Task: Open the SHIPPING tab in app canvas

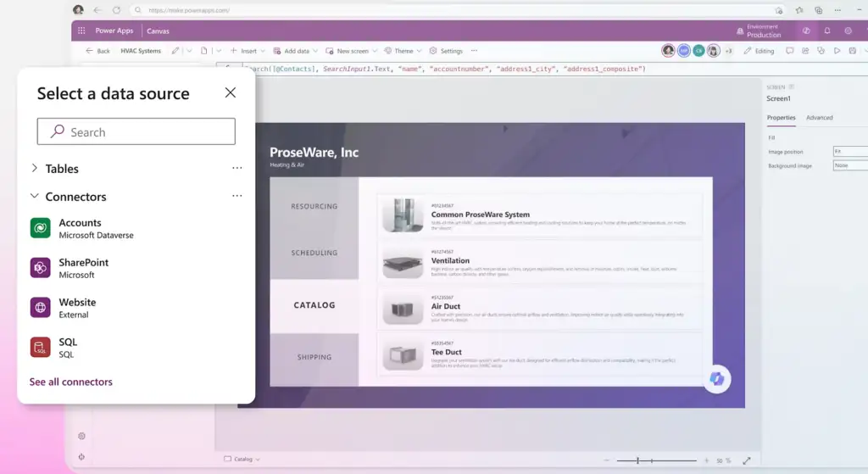Action: (314, 357)
